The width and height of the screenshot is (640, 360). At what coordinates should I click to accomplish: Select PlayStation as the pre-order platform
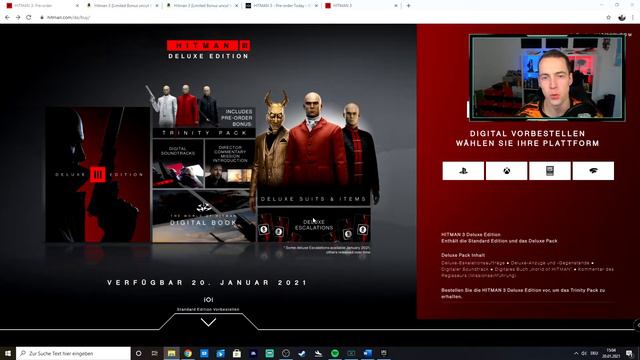[x=463, y=171]
